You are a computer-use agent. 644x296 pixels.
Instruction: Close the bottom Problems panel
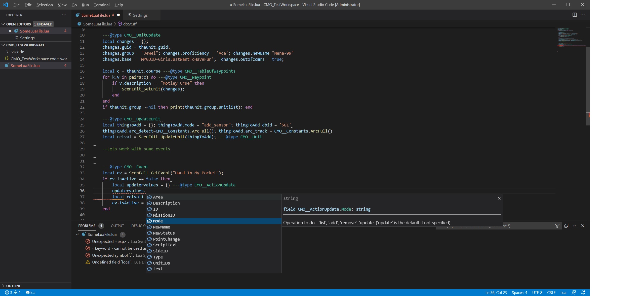(x=583, y=226)
